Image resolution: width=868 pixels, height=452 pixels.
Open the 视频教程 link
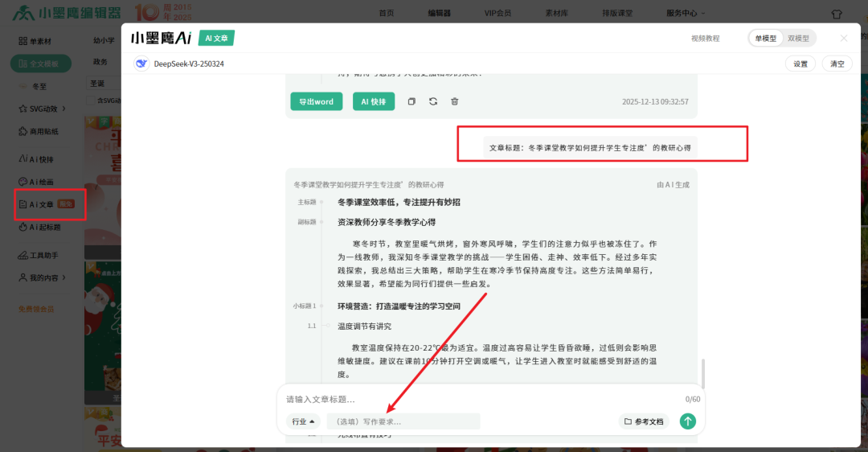pyautogui.click(x=706, y=39)
